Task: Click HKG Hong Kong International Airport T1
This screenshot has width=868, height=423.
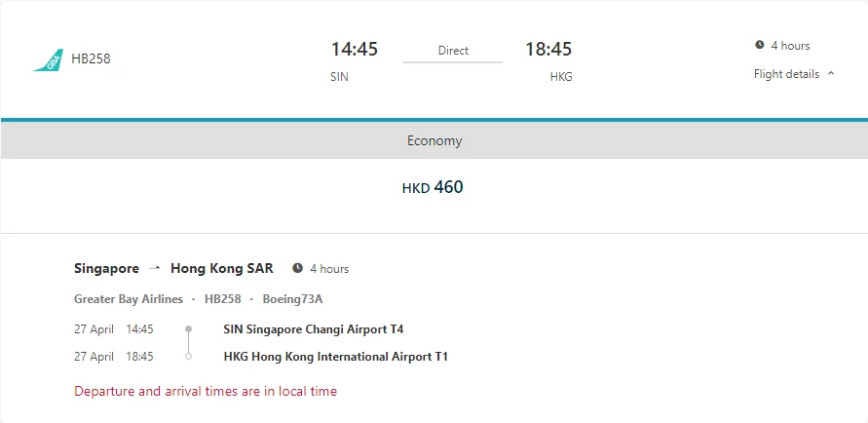Action: click(335, 357)
